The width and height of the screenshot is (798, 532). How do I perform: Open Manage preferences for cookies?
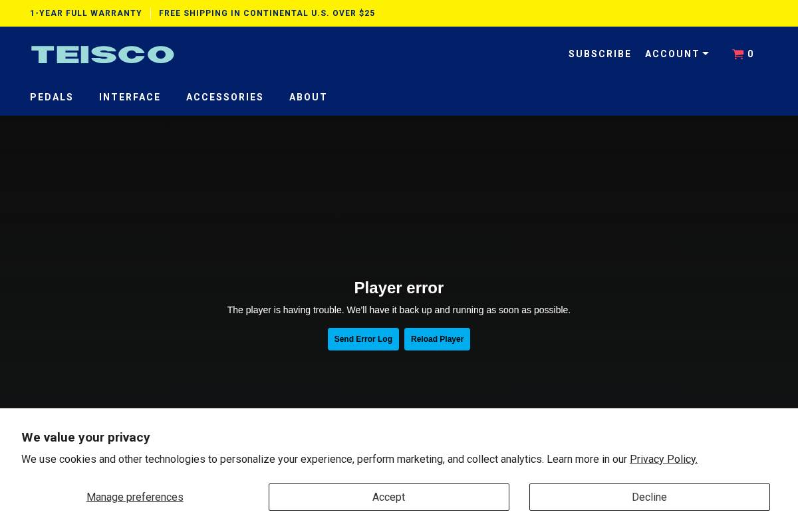click(x=135, y=497)
